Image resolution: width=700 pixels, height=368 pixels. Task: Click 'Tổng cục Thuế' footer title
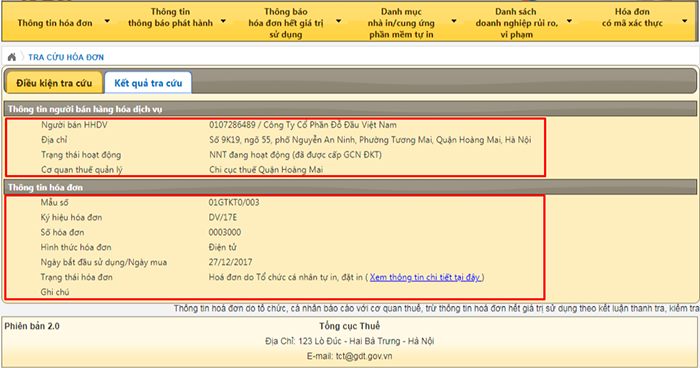click(350, 326)
